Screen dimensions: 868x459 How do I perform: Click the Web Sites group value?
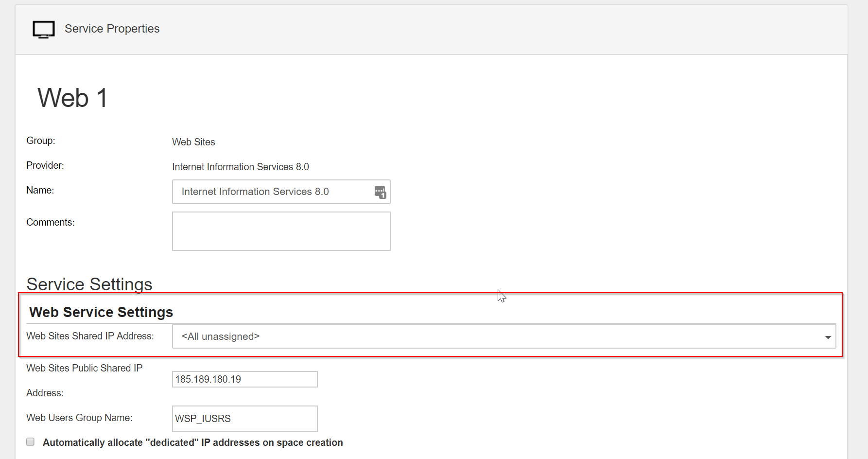click(193, 142)
